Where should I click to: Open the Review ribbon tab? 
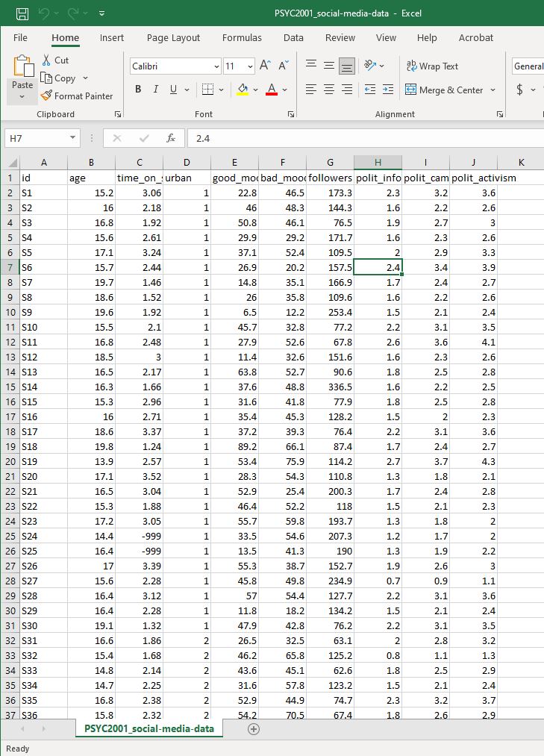coord(340,37)
